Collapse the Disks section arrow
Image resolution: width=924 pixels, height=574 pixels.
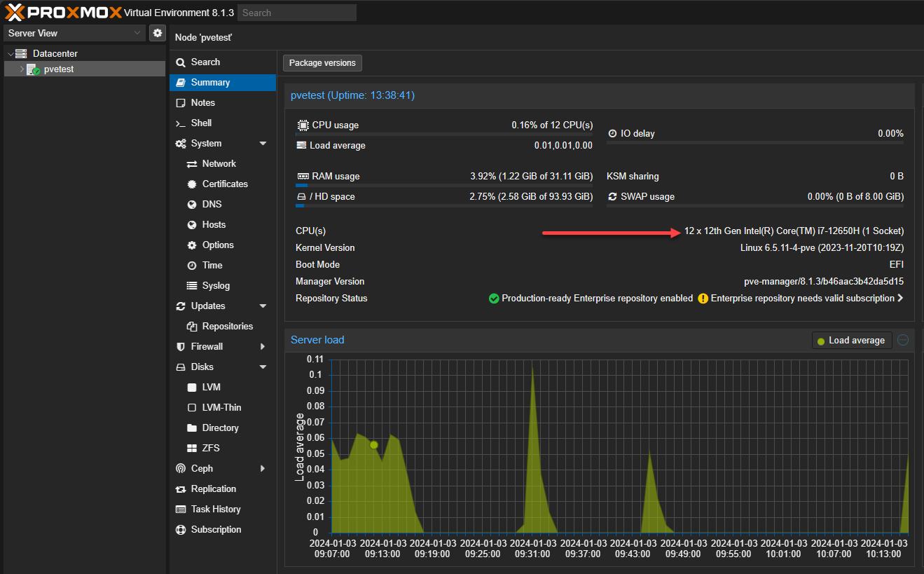pyautogui.click(x=263, y=367)
